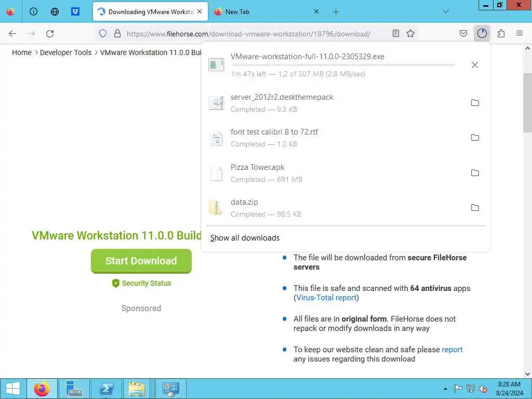Reload the current page
The image size is (532, 399).
(x=50, y=33)
